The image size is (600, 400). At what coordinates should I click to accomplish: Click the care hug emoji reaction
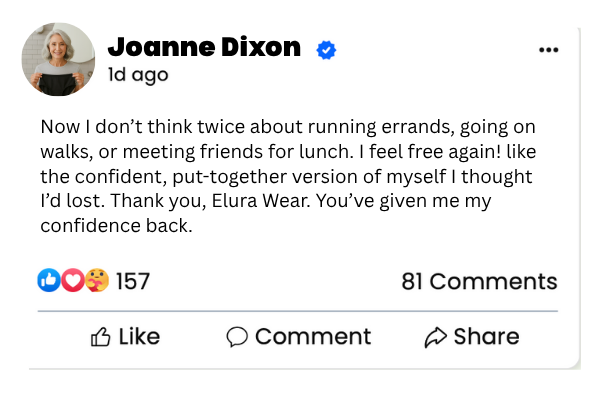[96, 281]
